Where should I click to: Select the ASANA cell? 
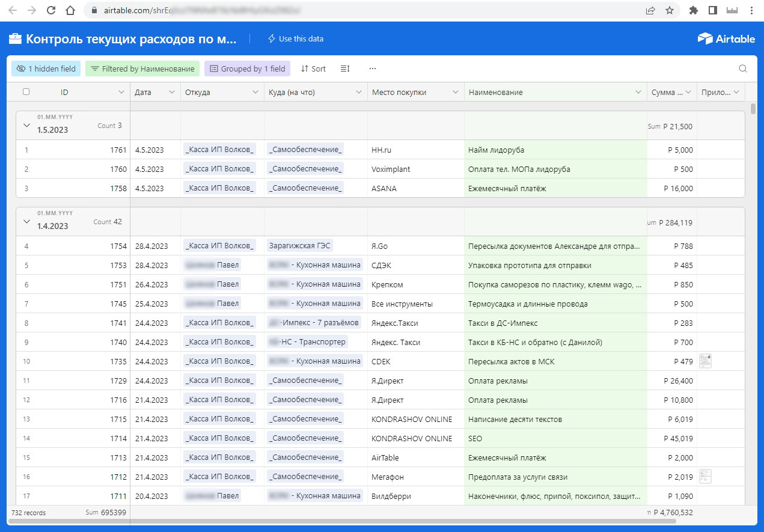click(416, 188)
